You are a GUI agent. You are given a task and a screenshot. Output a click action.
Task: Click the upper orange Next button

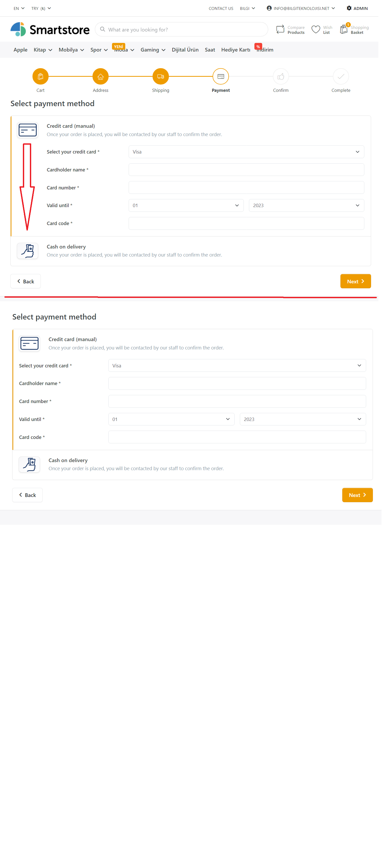click(355, 281)
